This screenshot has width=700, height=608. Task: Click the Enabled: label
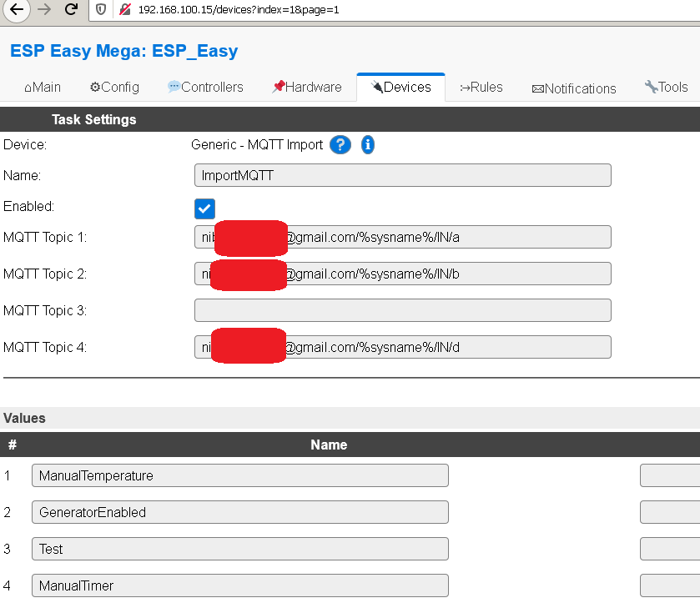point(28,206)
